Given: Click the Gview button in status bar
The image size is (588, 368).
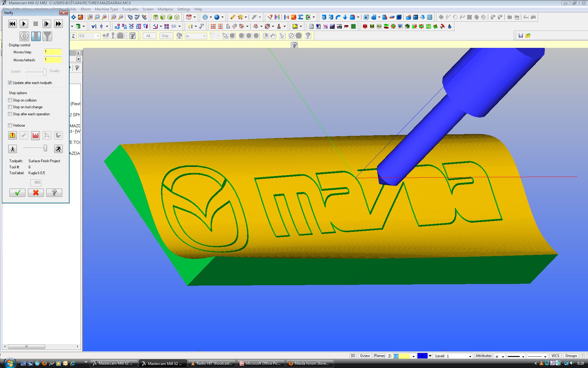Looking at the screenshot, I should (365, 356).
